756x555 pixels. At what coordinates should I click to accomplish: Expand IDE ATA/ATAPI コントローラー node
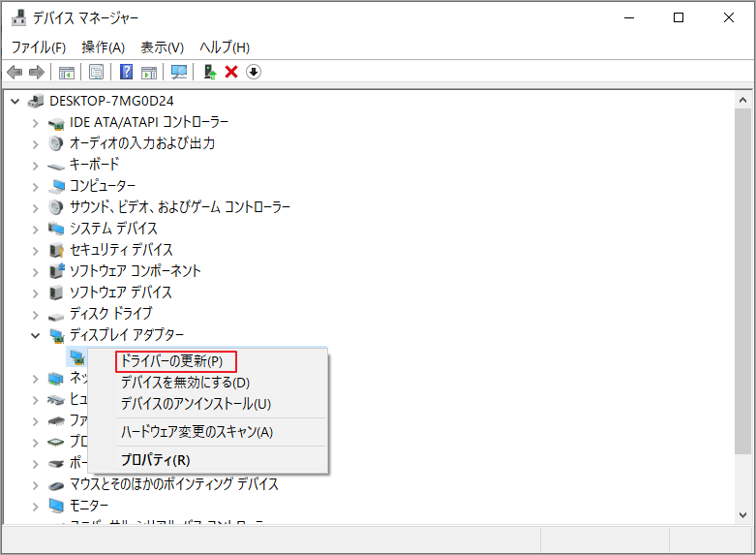tap(35, 123)
